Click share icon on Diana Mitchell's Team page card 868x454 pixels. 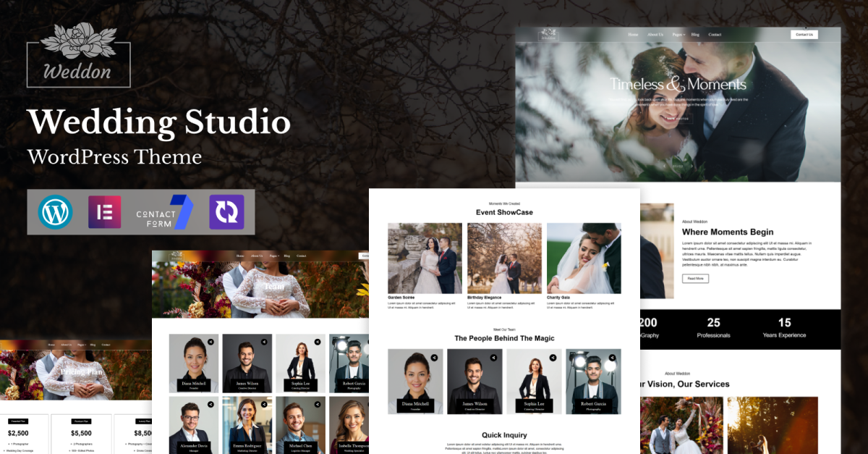(x=210, y=341)
